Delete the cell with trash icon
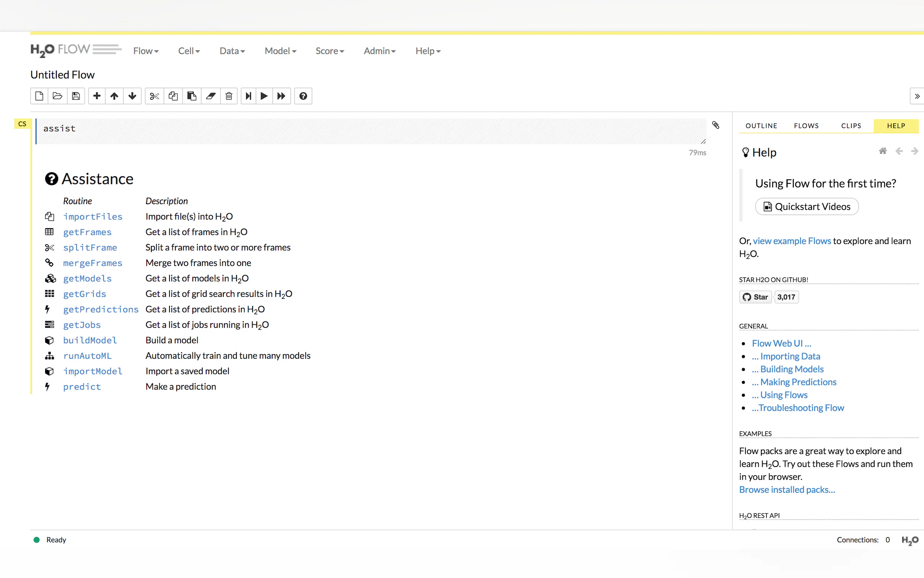 229,96
